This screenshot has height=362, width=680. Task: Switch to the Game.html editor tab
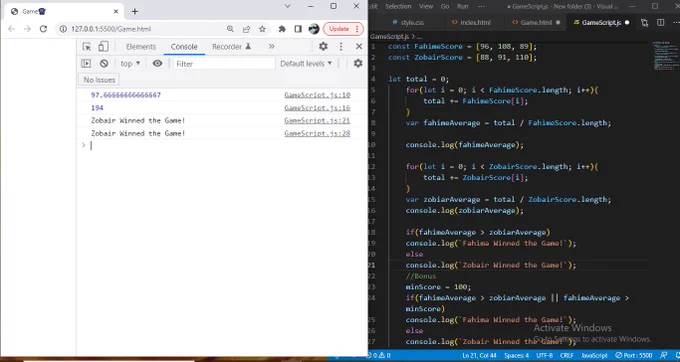[x=536, y=22]
